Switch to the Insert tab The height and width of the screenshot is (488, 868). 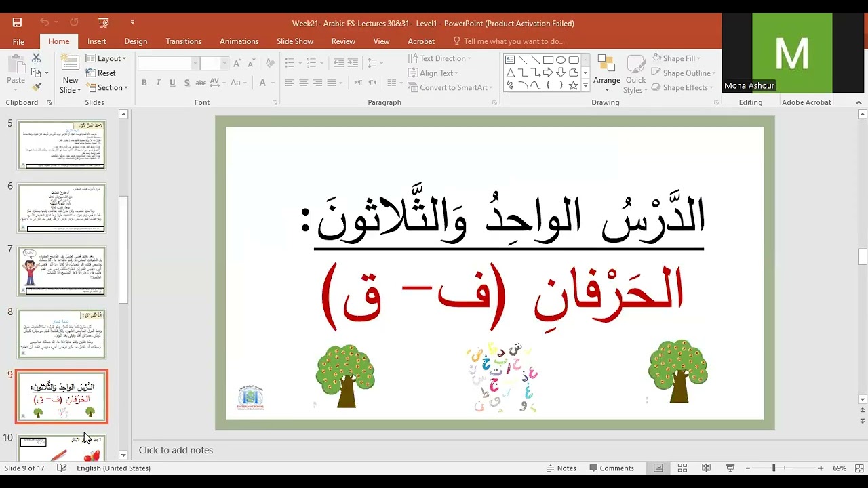tap(97, 41)
